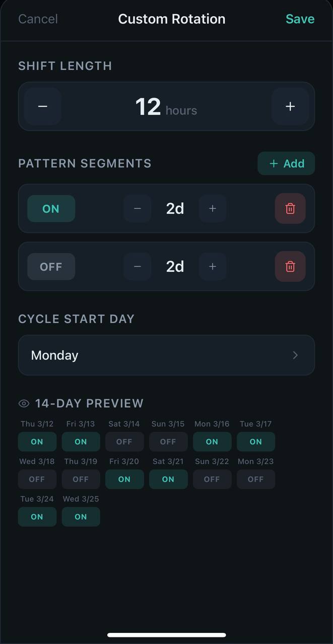
Task: Select the Custom Rotation title
Action: (x=171, y=19)
